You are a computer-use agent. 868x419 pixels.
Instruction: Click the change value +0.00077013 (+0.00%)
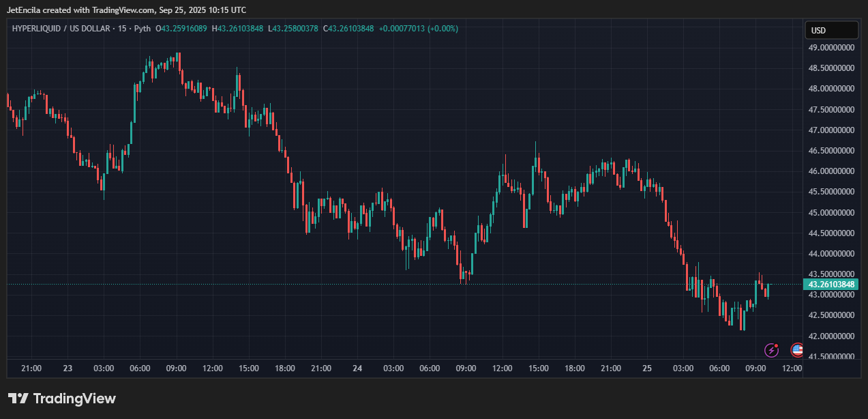[x=419, y=29]
